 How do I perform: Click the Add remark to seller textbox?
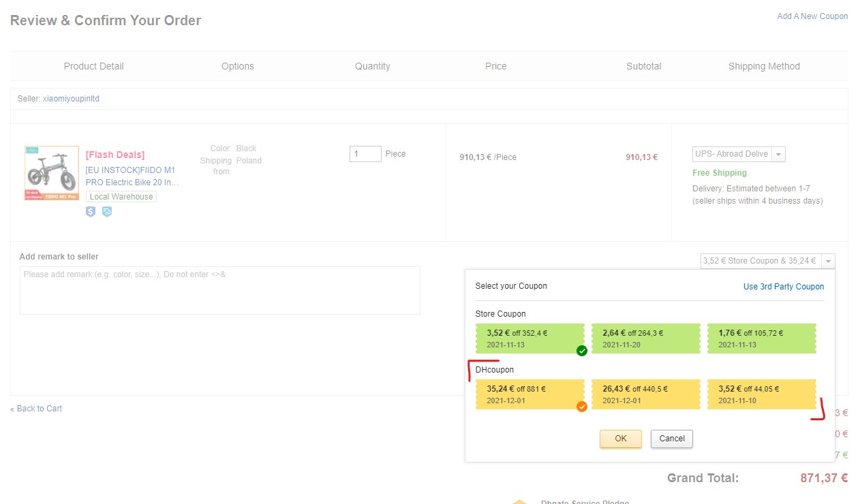click(x=219, y=290)
